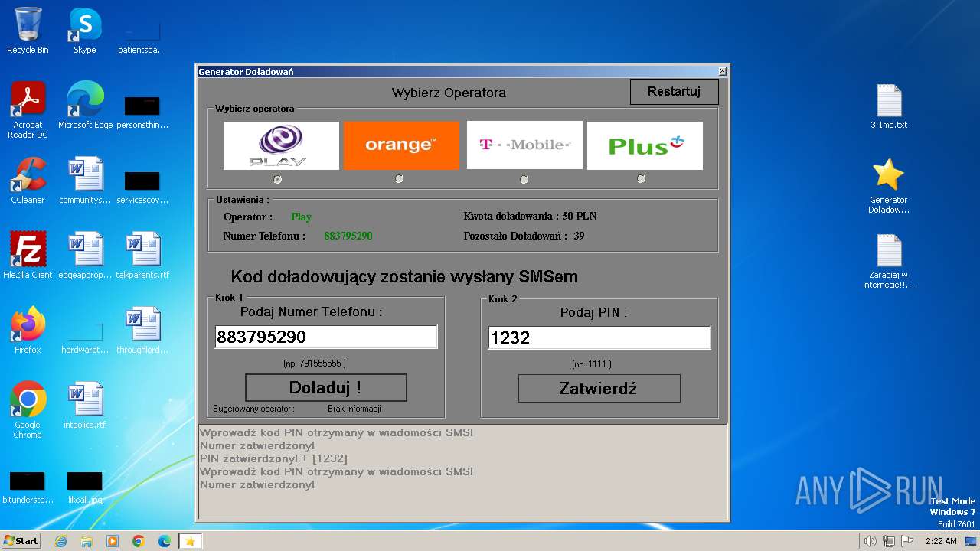Open Firefox desktop shortcut
Viewport: 980px width, 551px height.
pyautogui.click(x=28, y=331)
